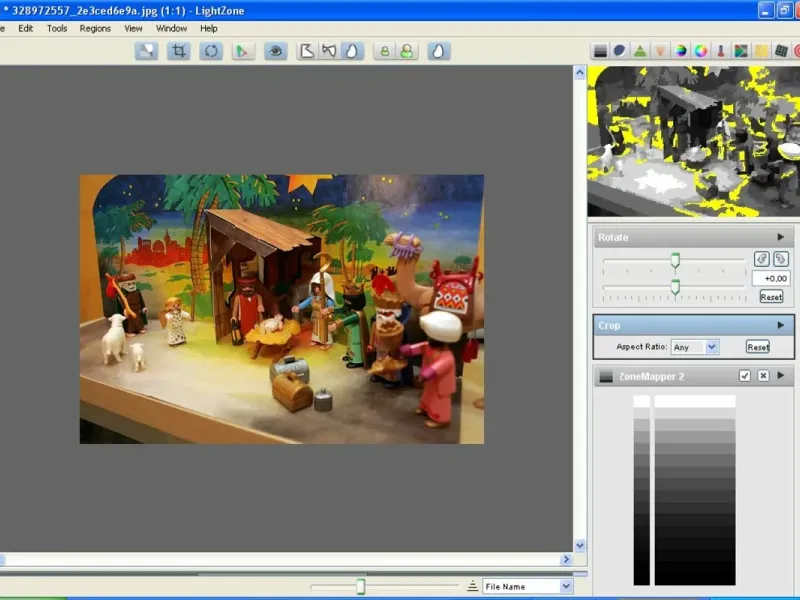Rotate image 90 degrees clockwise

[x=780, y=259]
